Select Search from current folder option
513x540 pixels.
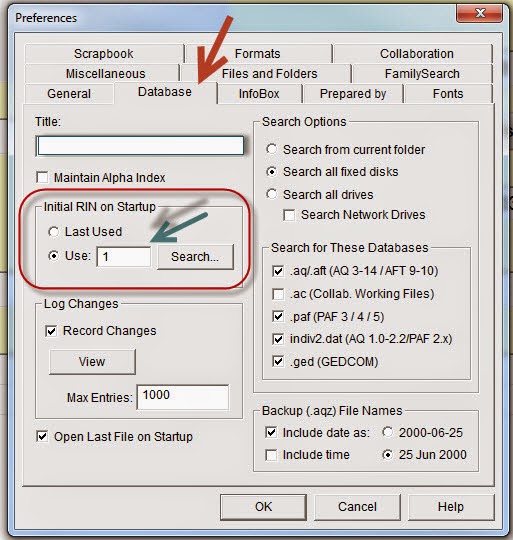point(271,149)
